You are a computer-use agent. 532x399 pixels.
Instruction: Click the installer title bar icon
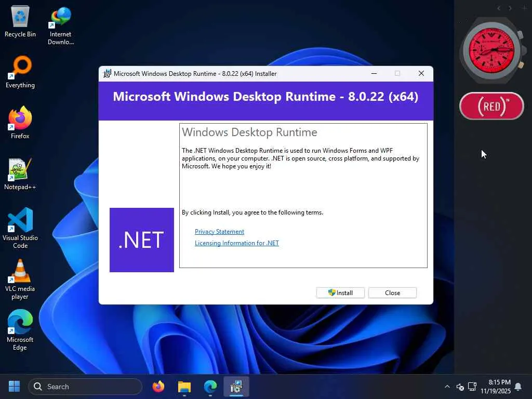click(107, 74)
